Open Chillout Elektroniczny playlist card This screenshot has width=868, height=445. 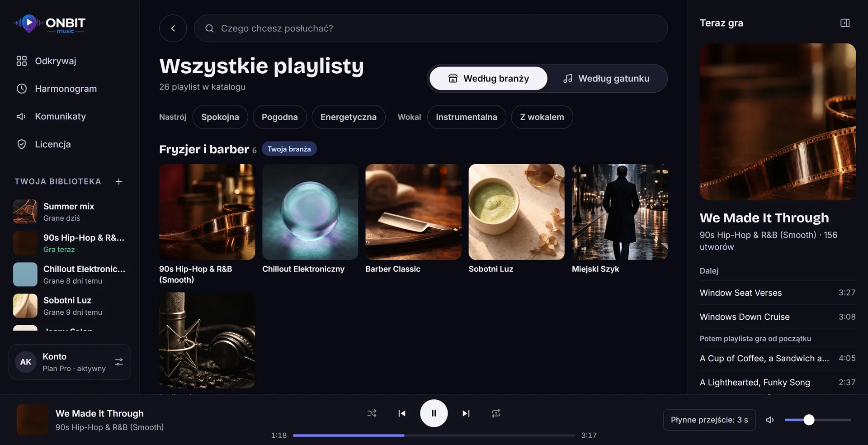click(310, 219)
